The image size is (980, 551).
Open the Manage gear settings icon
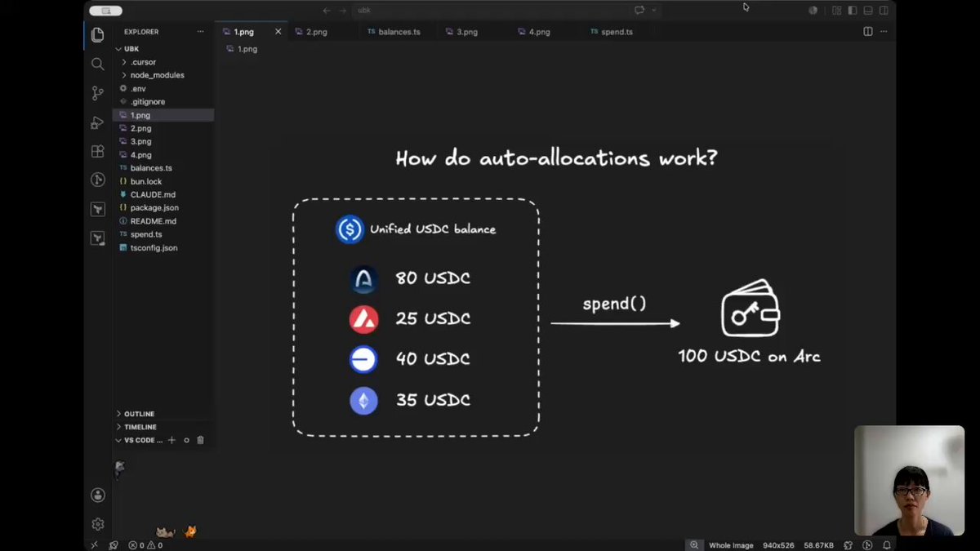tap(98, 524)
